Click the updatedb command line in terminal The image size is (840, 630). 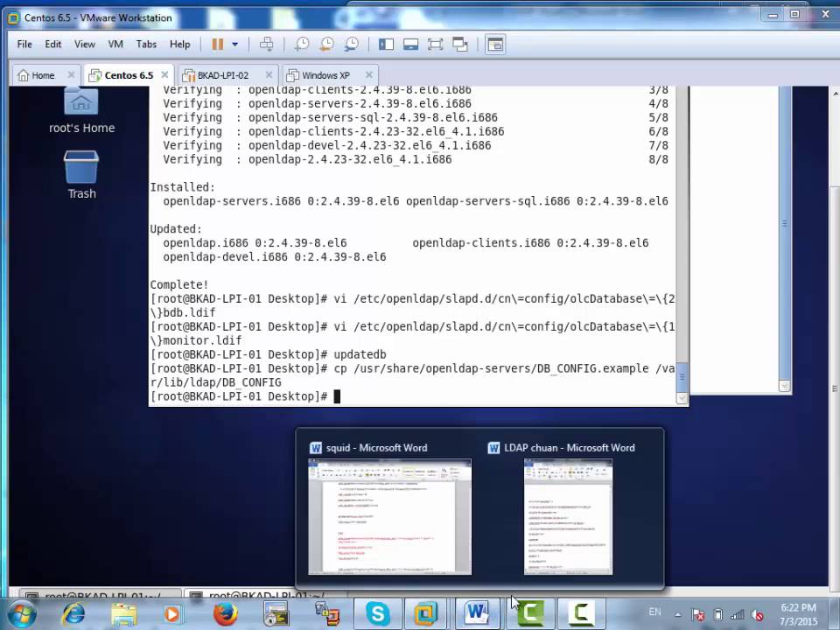(x=269, y=354)
